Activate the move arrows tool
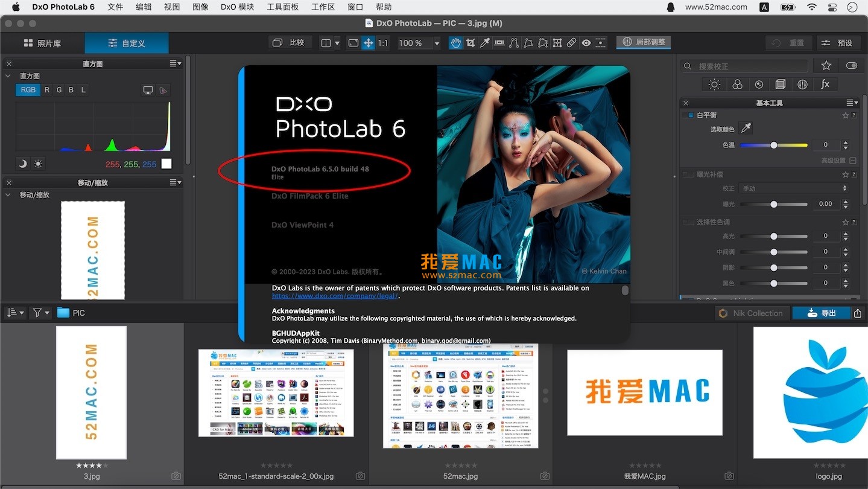 [x=368, y=43]
